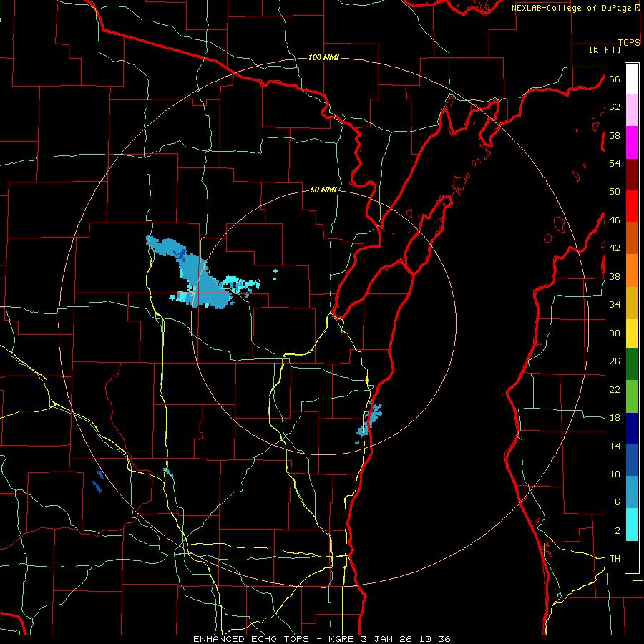Image resolution: width=644 pixels, height=644 pixels.
Task: Click the light green 22 kft swatch
Action: pos(632,396)
